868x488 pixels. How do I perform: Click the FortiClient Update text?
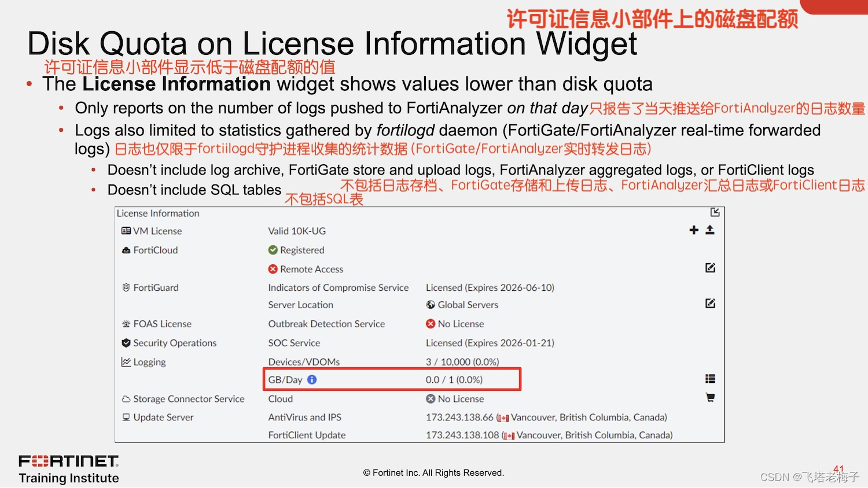point(307,435)
